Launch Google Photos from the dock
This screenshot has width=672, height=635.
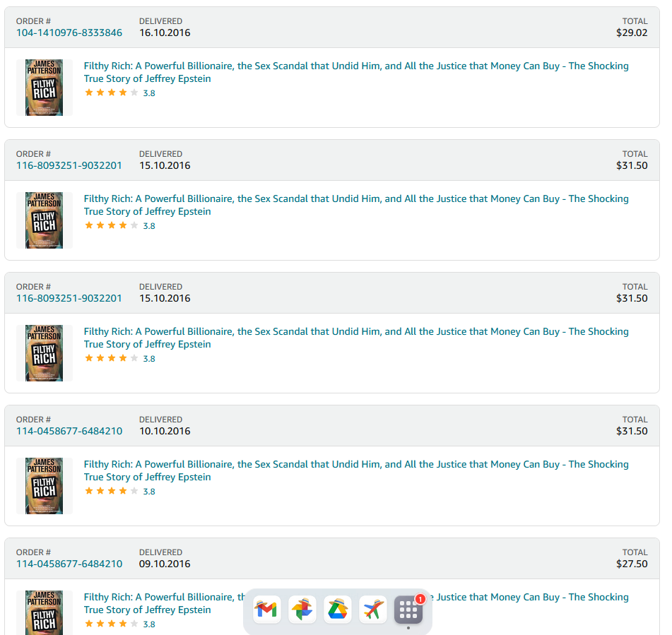[302, 609]
